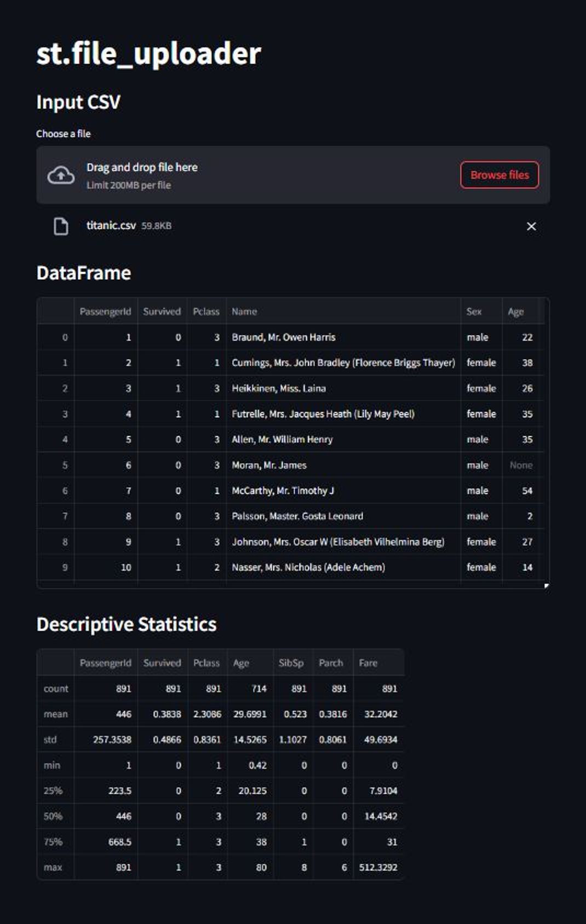Select the SibSp statistics column header

(x=291, y=663)
